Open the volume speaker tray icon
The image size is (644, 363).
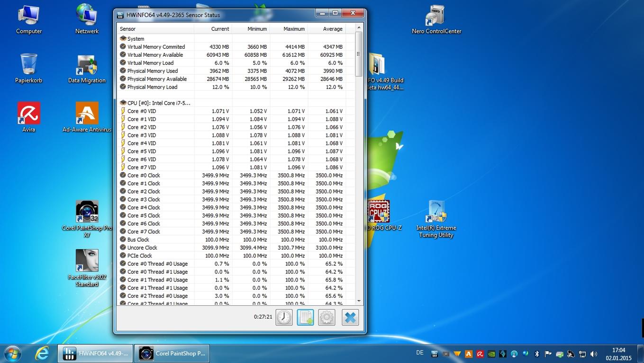pyautogui.click(x=593, y=354)
